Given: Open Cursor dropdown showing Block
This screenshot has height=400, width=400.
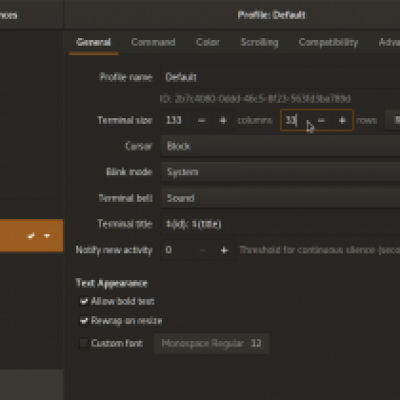Looking at the screenshot, I should (281, 146).
